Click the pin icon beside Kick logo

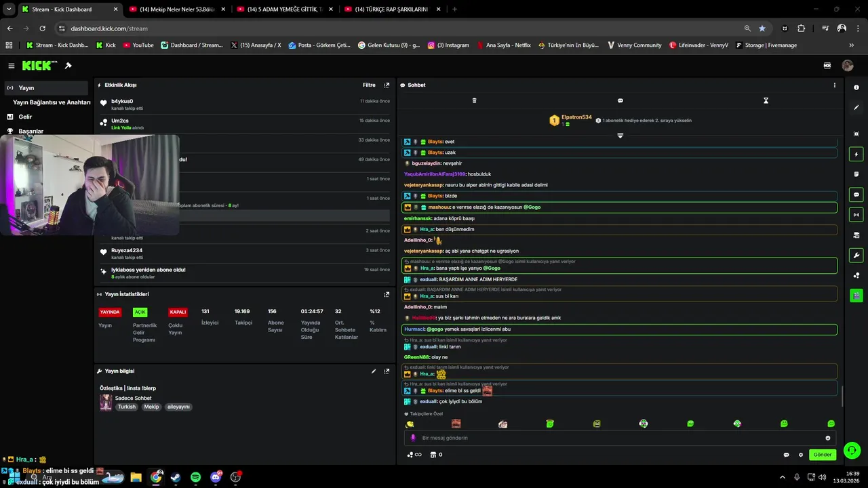(x=68, y=66)
